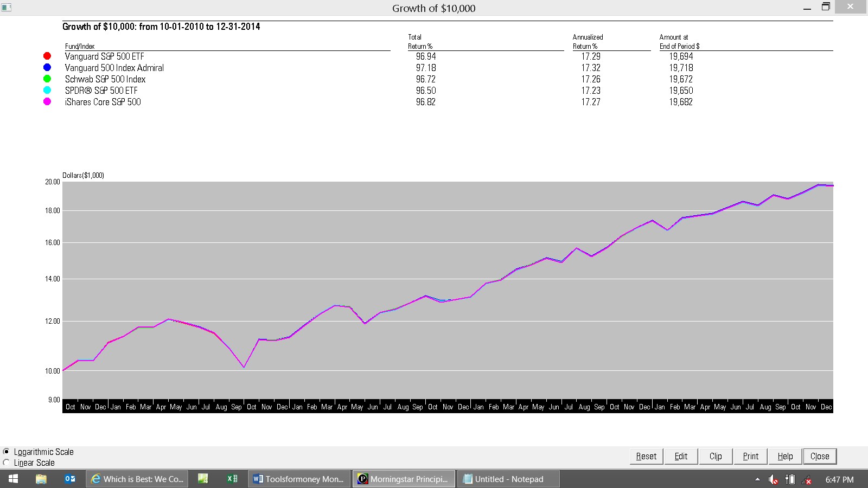Open Outlook from the taskbar

point(70,479)
